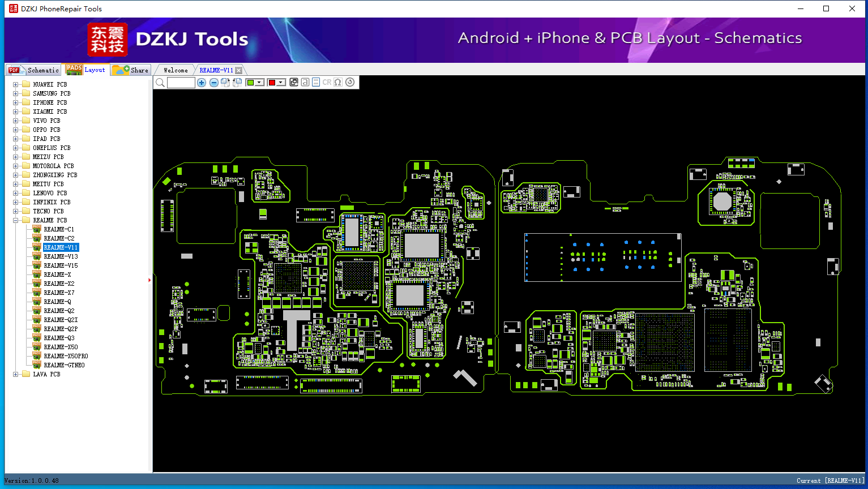The width and height of the screenshot is (868, 489).
Task: Open the Share tab
Action: point(131,70)
